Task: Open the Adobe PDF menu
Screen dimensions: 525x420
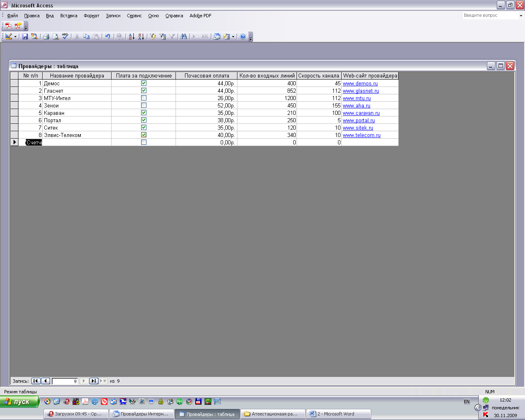Action: pyautogui.click(x=200, y=16)
